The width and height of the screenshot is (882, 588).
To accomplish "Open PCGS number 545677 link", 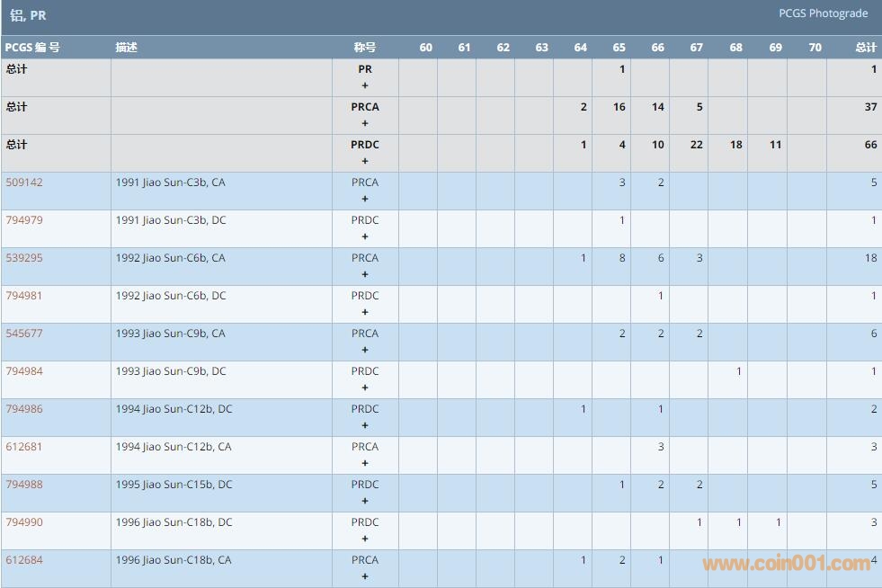I will click(x=23, y=334).
